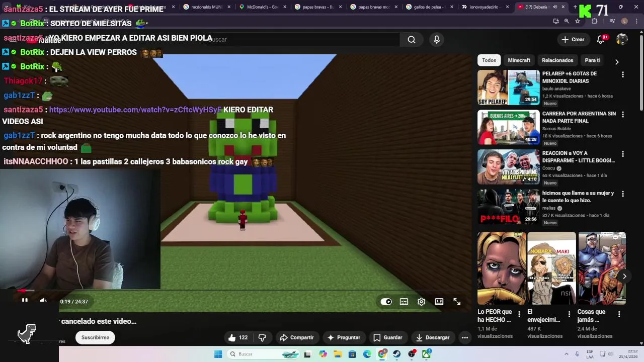Toggle the autoplay switch in player
This screenshot has width=644, height=362.
[386, 302]
